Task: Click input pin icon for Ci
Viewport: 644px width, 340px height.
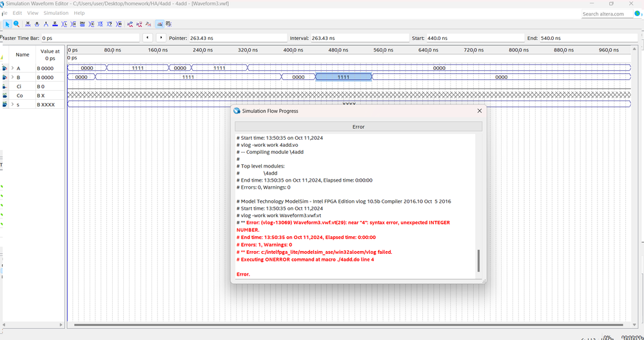Action: (5, 86)
